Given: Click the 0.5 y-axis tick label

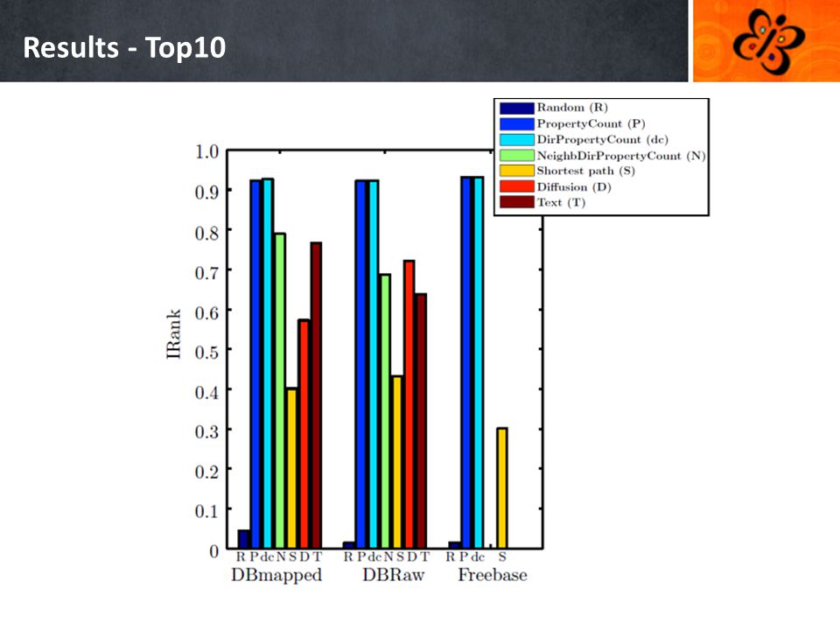Looking at the screenshot, I should pos(206,352).
